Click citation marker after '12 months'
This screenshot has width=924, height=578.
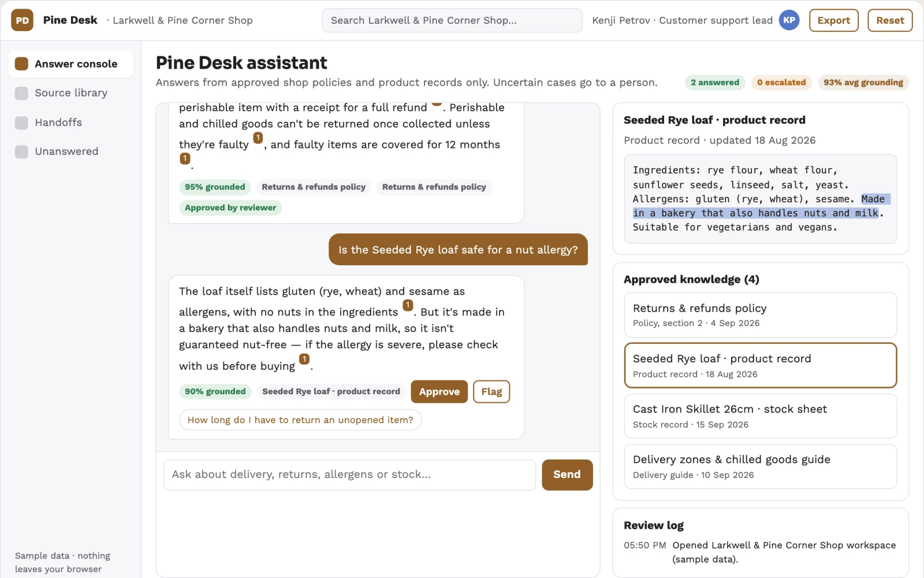(x=185, y=158)
